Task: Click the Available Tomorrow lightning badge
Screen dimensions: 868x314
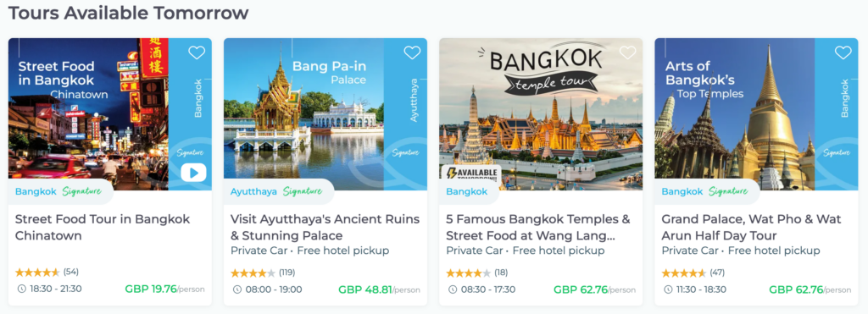Action: [470, 173]
